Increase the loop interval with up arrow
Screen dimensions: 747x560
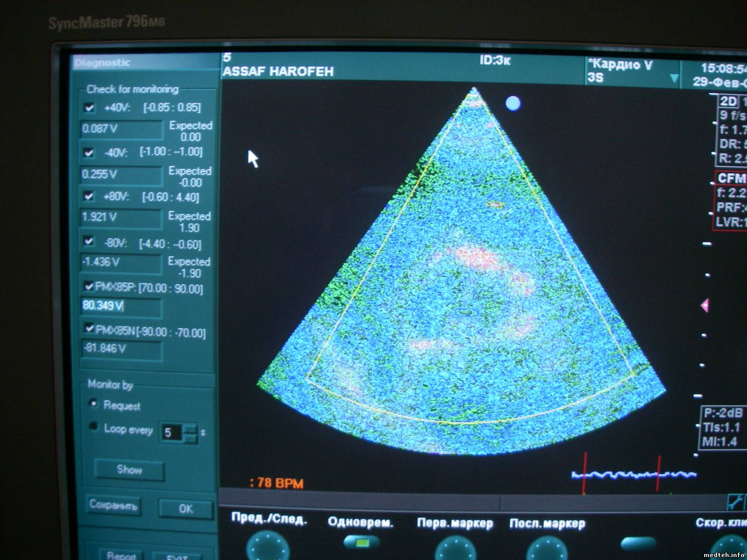point(190,428)
